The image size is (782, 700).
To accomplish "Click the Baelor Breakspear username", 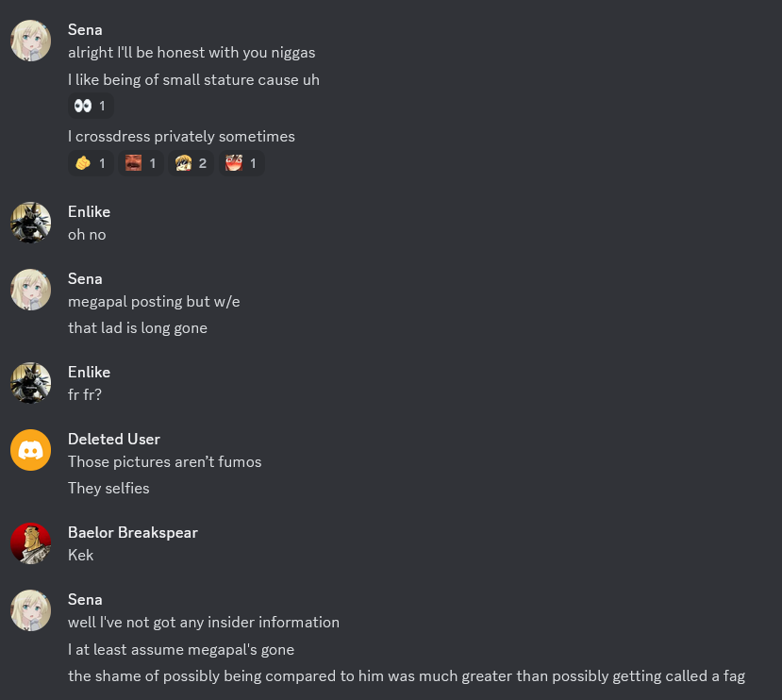I will (133, 532).
